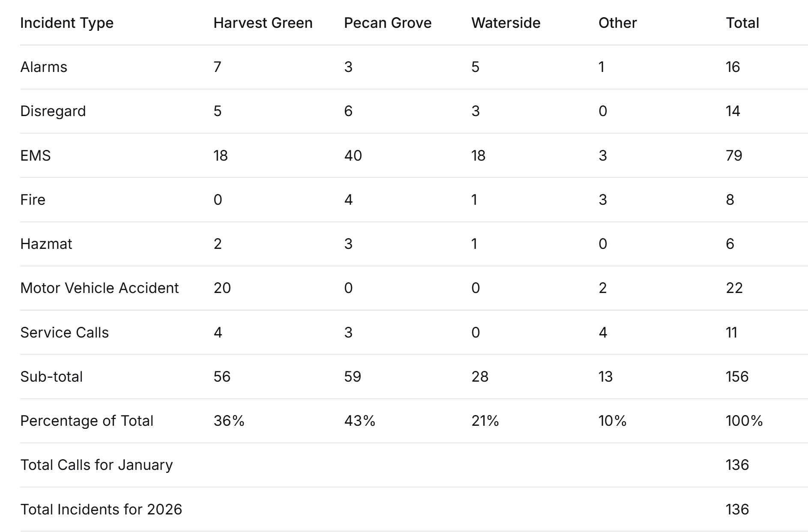Viewport: 808px width, 532px height.
Task: Click the Other column header
Action: click(617, 23)
